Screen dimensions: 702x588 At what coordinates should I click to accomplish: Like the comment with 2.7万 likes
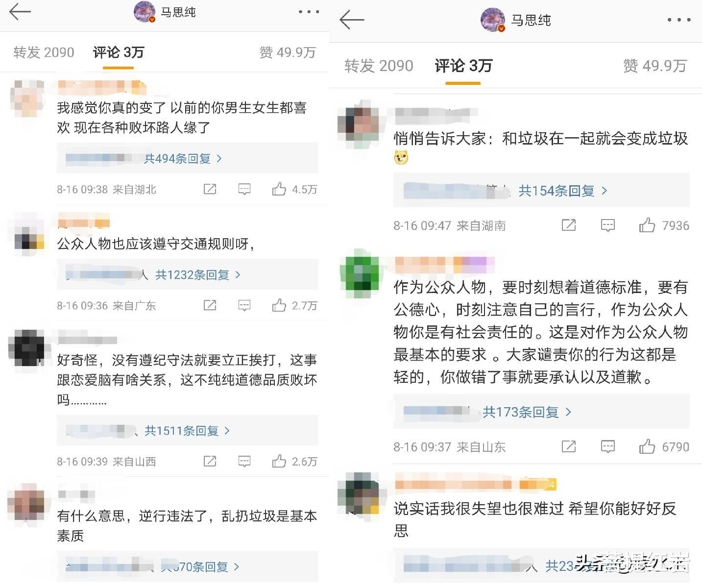[279, 305]
